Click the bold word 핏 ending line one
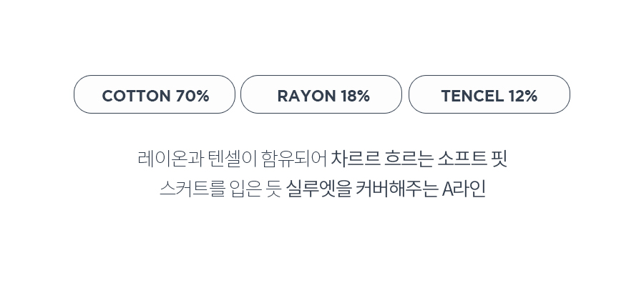The width and height of the screenshot is (644, 288). 499,159
